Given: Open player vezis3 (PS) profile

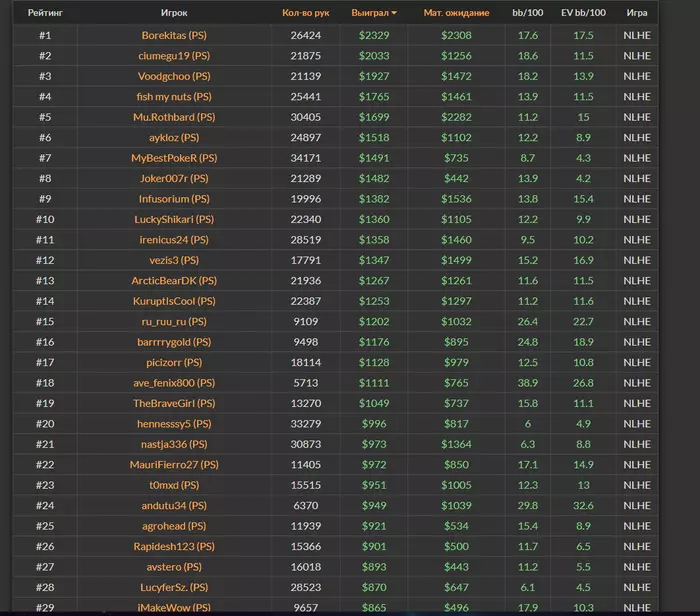Looking at the screenshot, I should [x=174, y=260].
